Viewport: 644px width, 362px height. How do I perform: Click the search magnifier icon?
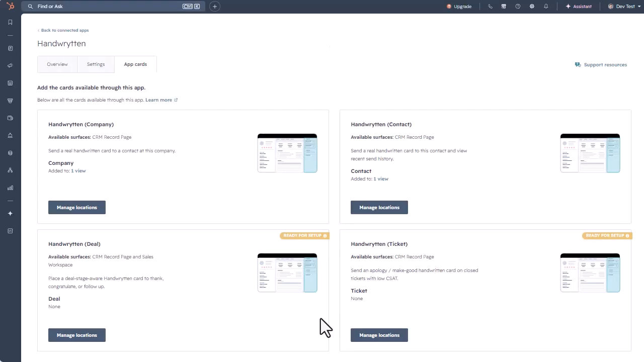(x=31, y=7)
